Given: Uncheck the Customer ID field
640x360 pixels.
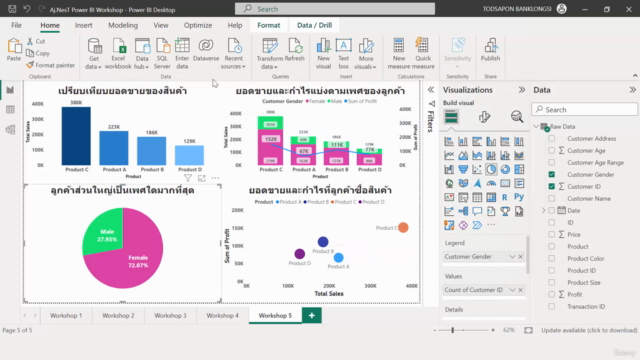Looking at the screenshot, I should click(x=551, y=186).
